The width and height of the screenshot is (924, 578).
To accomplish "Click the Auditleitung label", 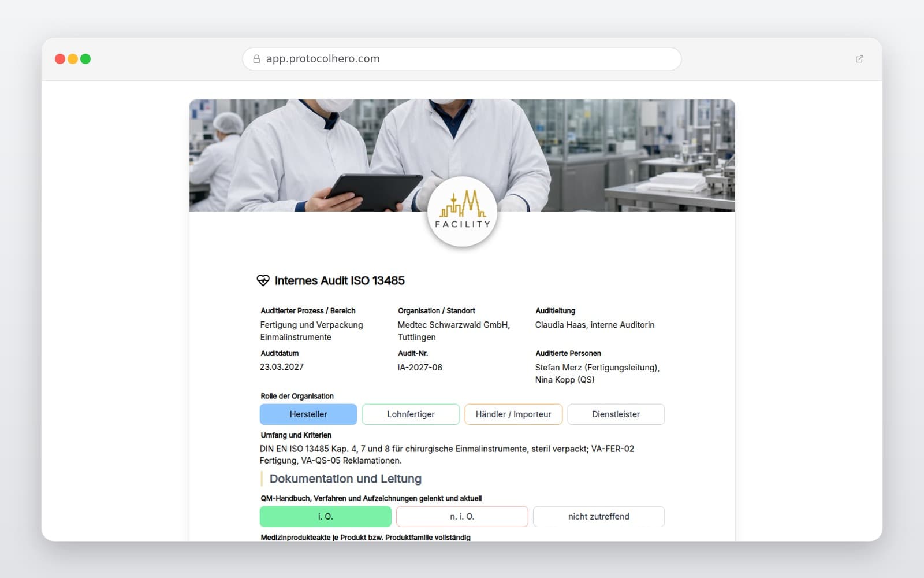I will click(x=556, y=311).
